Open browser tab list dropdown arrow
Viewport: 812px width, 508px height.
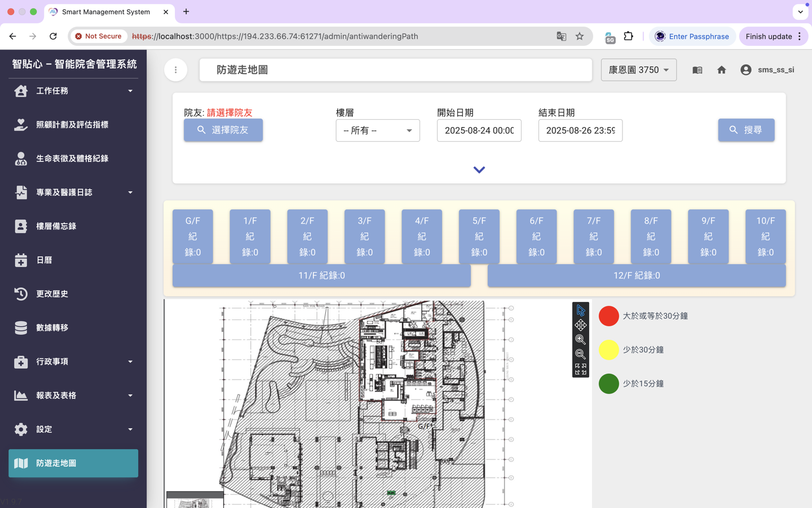[800, 12]
